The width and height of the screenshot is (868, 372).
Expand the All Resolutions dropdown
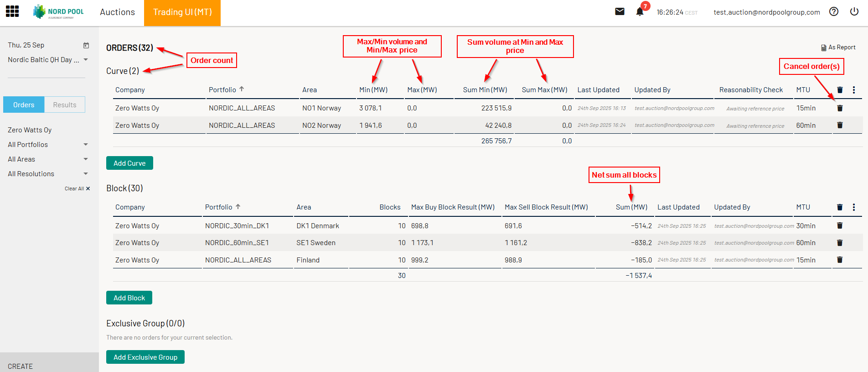coord(86,174)
